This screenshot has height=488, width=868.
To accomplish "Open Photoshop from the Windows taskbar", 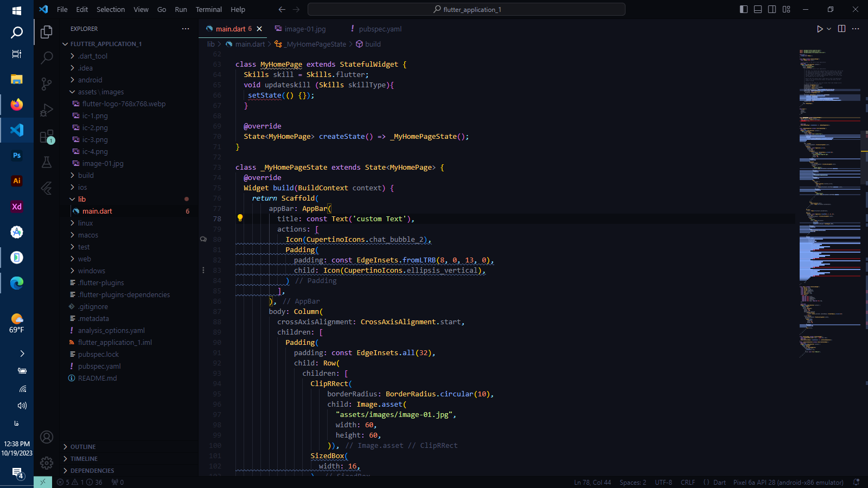I will (17, 156).
